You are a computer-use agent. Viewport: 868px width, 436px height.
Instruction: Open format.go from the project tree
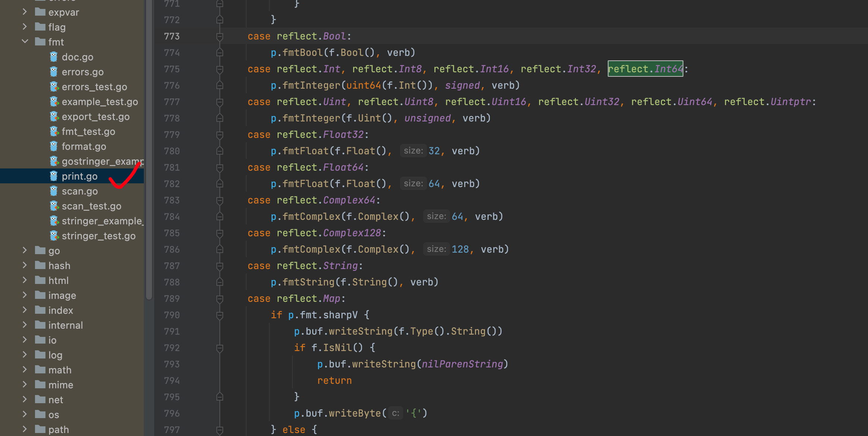tap(83, 146)
